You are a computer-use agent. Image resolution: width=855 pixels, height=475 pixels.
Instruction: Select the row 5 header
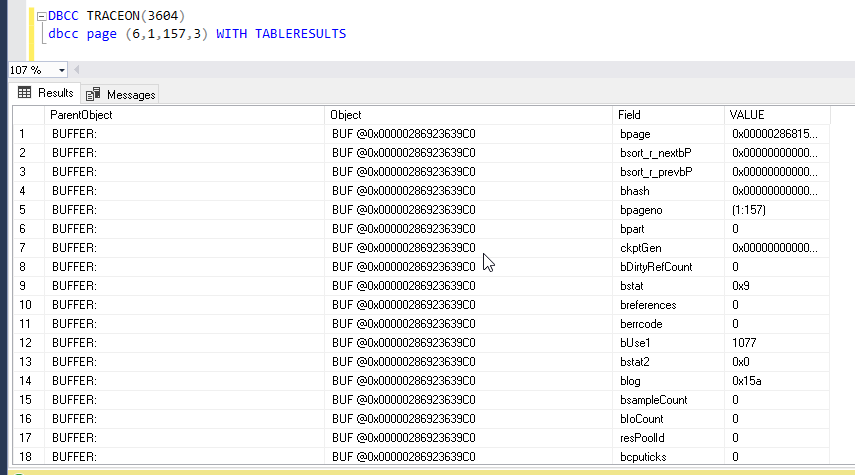pos(28,210)
